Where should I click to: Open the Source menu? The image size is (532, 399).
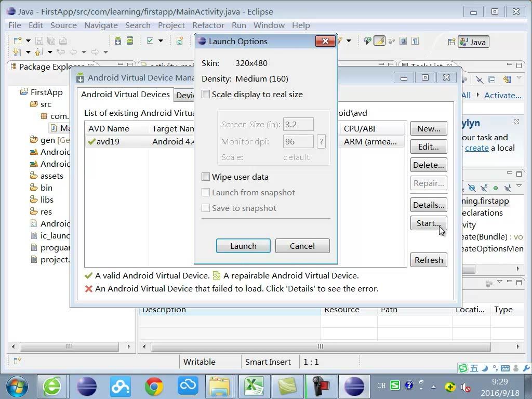pos(63,25)
